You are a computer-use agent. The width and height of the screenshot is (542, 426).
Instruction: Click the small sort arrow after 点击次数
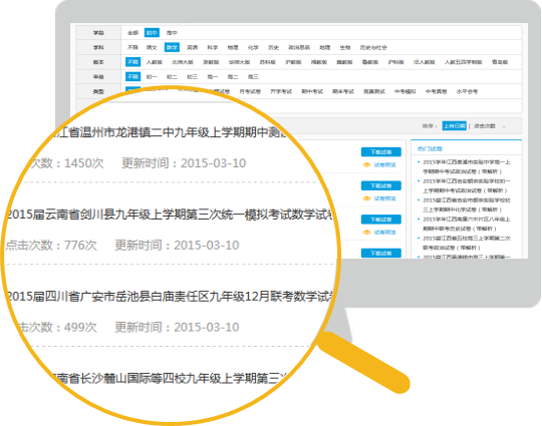(x=504, y=127)
